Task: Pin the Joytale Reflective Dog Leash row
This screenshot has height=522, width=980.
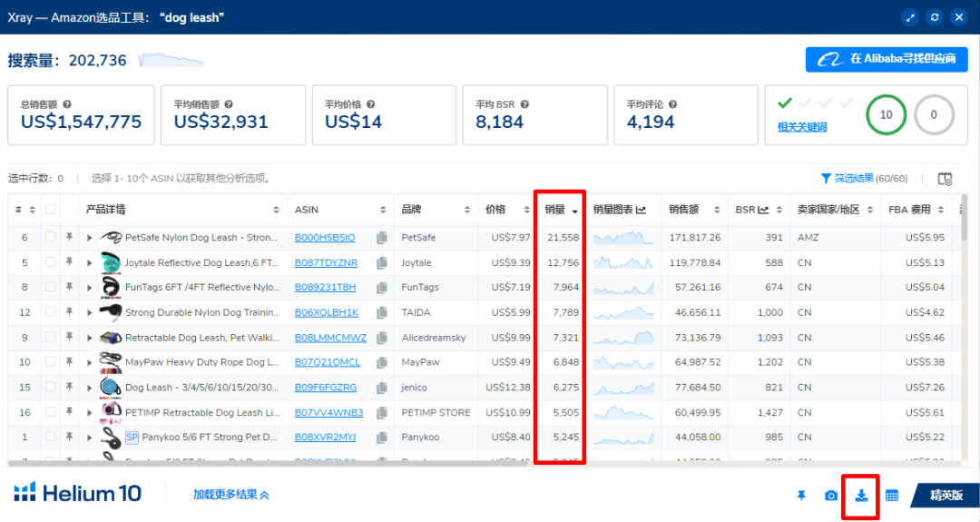Action: click(69, 262)
